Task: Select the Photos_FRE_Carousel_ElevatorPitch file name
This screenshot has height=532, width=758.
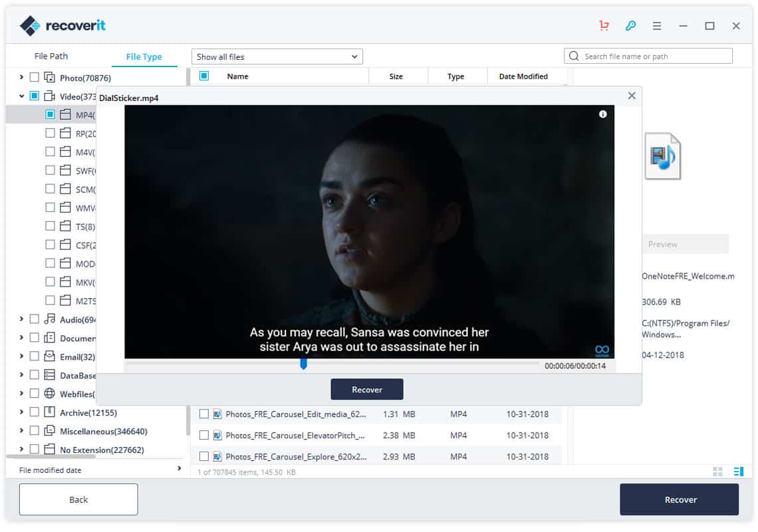Action: (295, 436)
